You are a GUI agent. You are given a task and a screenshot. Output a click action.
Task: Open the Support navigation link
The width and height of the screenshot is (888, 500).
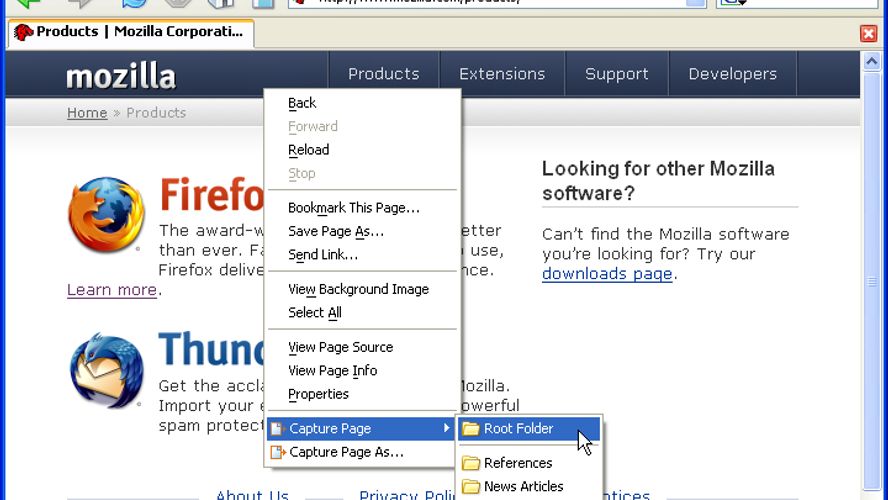pyautogui.click(x=616, y=74)
